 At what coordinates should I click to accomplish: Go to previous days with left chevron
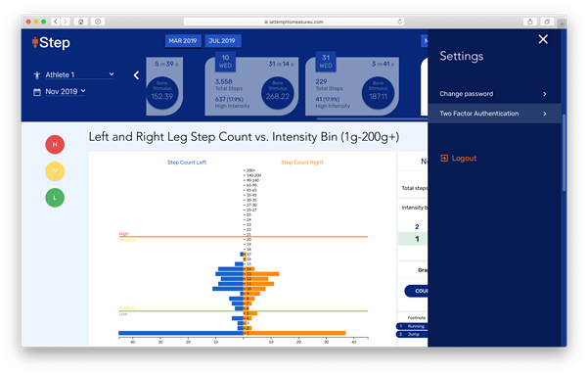tap(137, 75)
